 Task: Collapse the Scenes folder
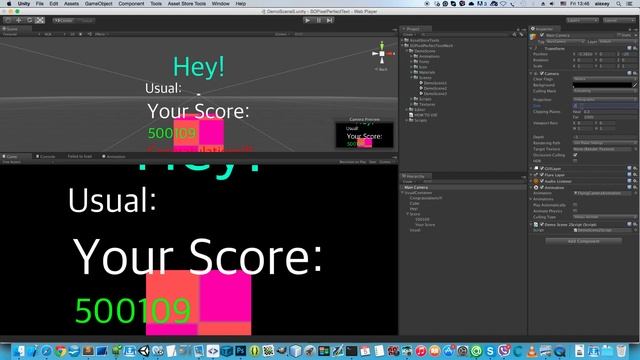tap(412, 78)
